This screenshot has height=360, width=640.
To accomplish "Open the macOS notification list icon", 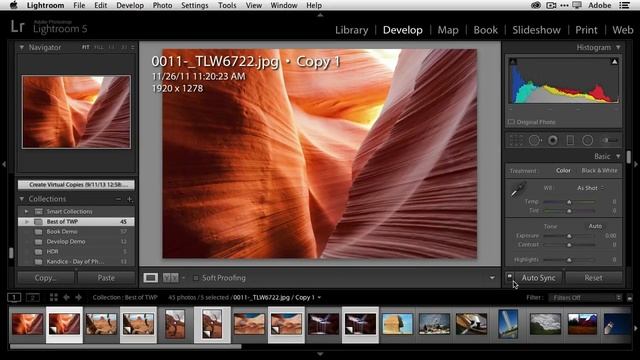I will click(624, 5).
